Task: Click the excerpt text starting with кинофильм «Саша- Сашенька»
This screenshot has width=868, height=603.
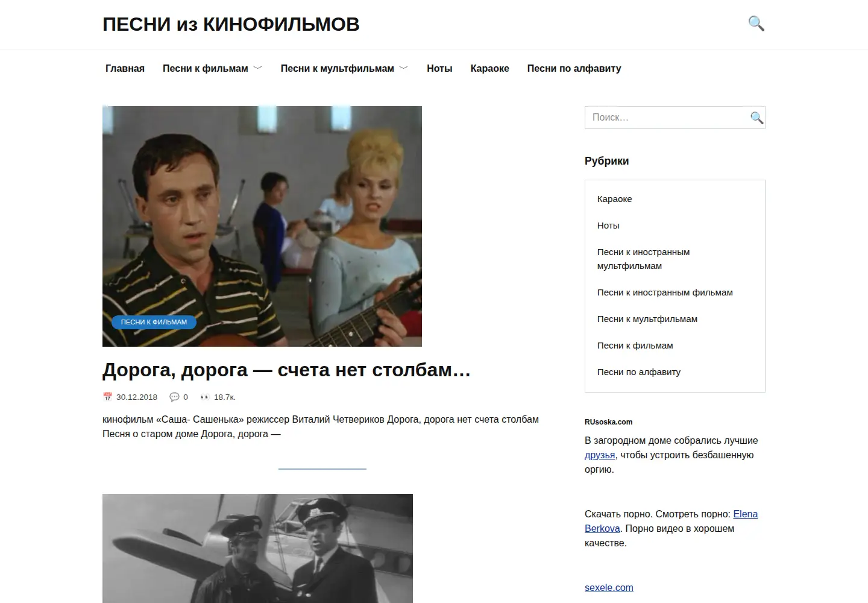Action: pyautogui.click(x=321, y=427)
